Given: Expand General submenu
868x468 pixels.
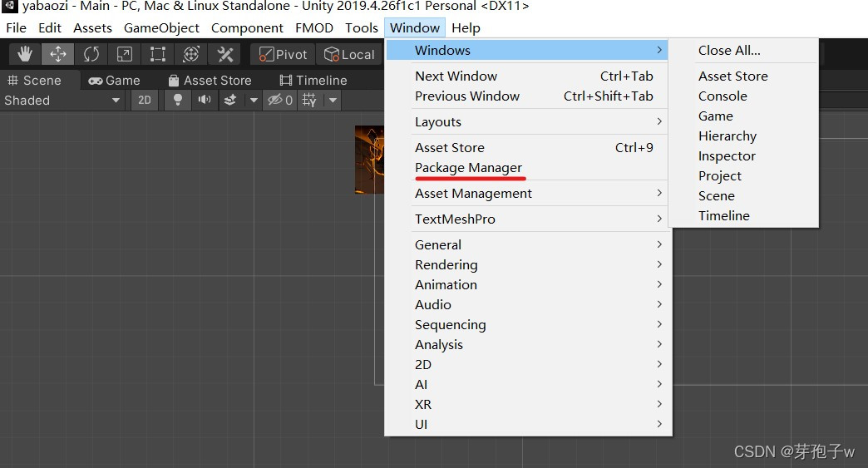Looking at the screenshot, I should click(x=527, y=244).
